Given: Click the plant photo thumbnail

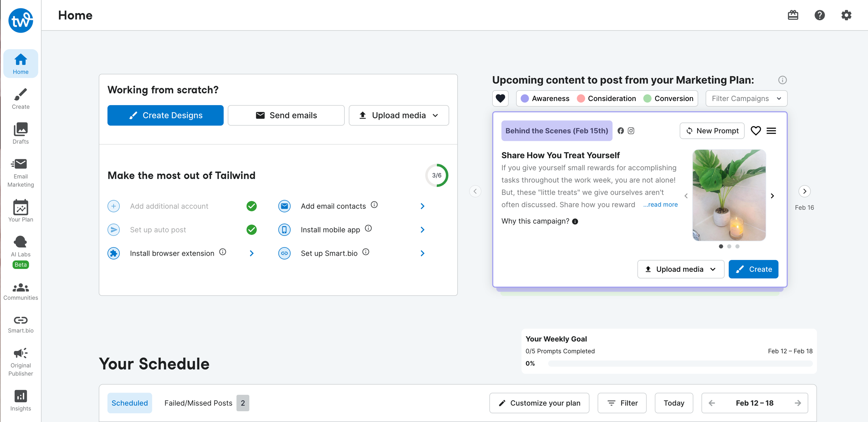Looking at the screenshot, I should [x=729, y=195].
